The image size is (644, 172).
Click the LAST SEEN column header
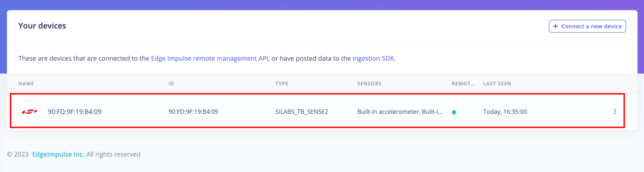497,84
